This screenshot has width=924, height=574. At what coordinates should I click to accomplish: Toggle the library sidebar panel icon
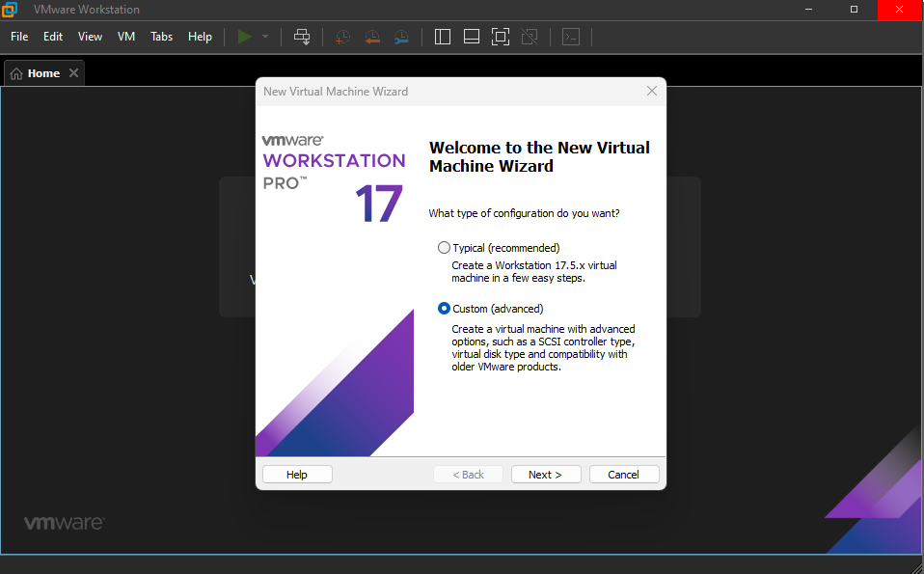443,37
